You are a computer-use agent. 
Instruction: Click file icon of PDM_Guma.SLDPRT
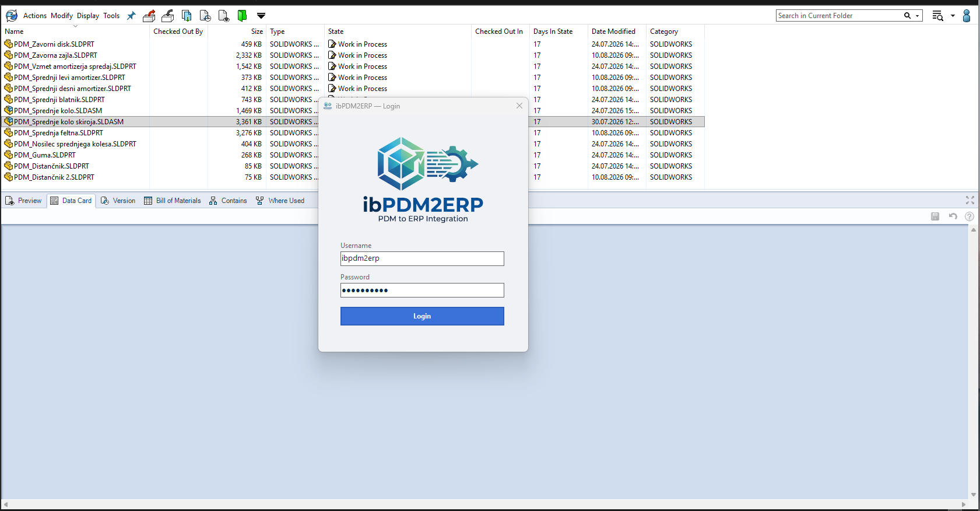pos(9,155)
